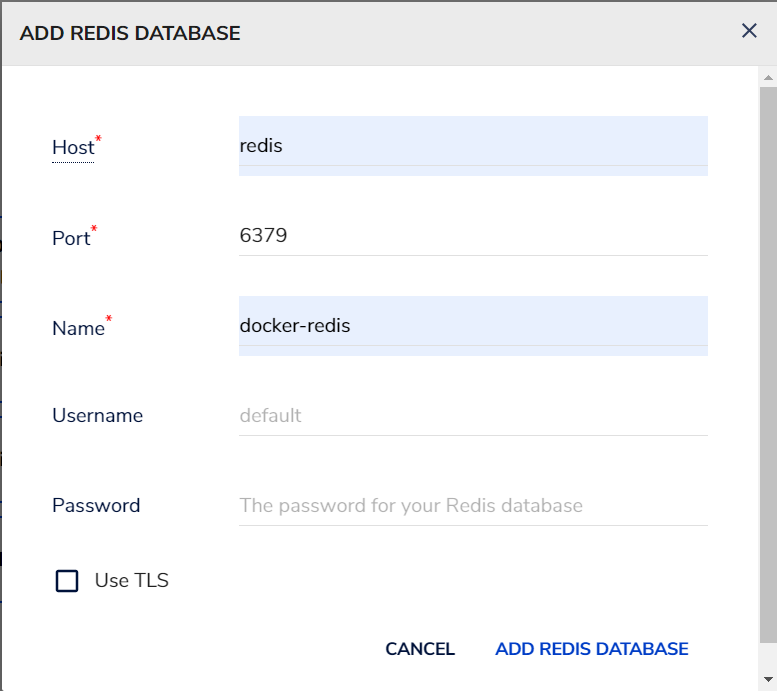Click the dialog's vertical scrollbar thumb

768,365
